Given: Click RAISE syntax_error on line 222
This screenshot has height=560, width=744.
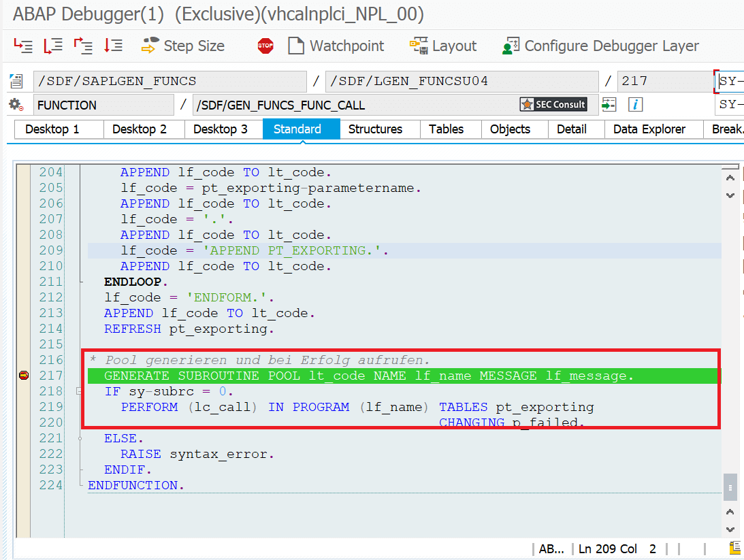Looking at the screenshot, I should [x=197, y=454].
